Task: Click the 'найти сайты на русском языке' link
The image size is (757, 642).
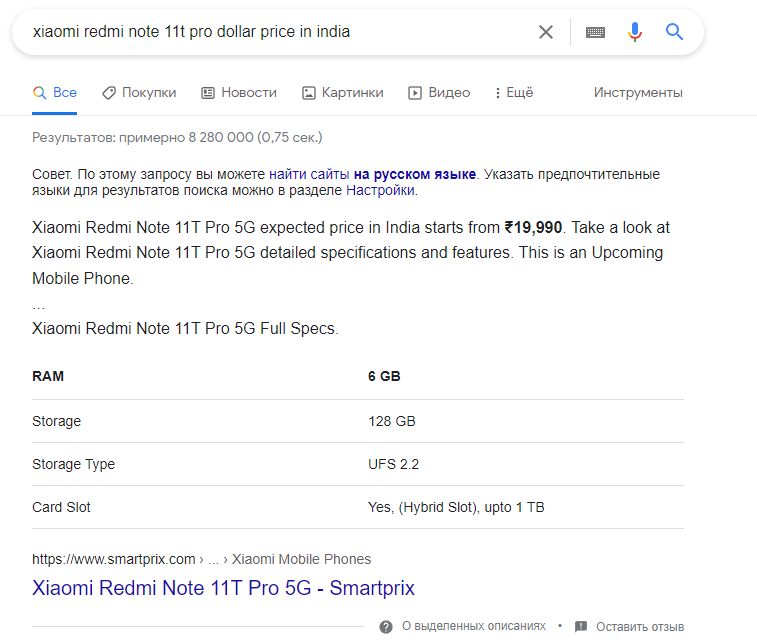Action: click(372, 174)
